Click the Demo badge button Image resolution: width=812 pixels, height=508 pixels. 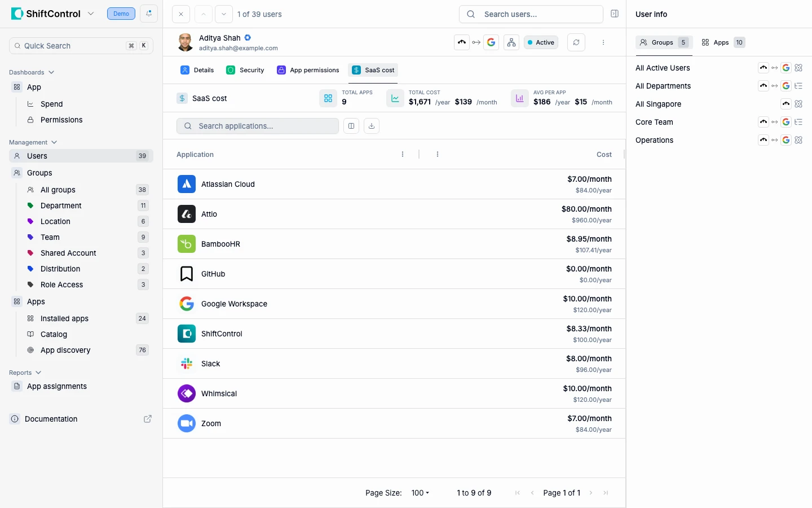[x=121, y=14]
